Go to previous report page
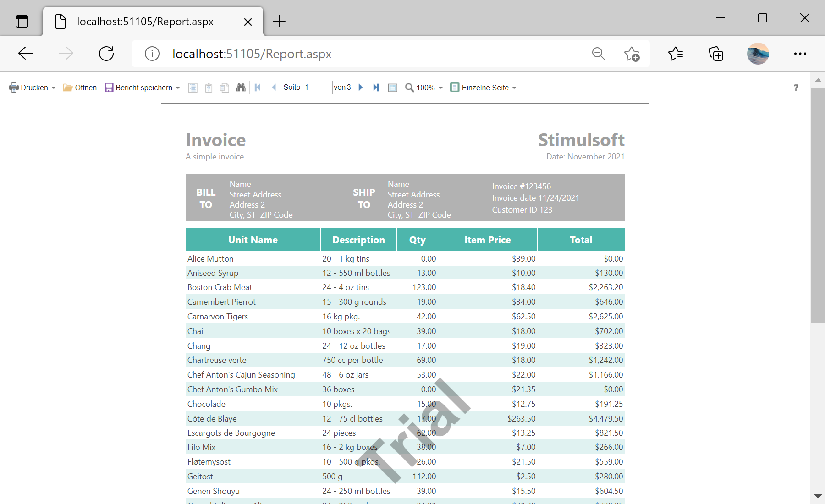 coord(274,88)
